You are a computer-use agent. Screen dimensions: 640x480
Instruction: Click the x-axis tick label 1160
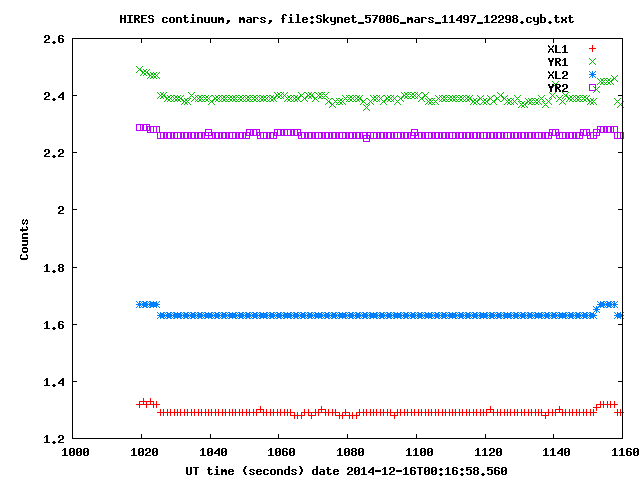625,452
